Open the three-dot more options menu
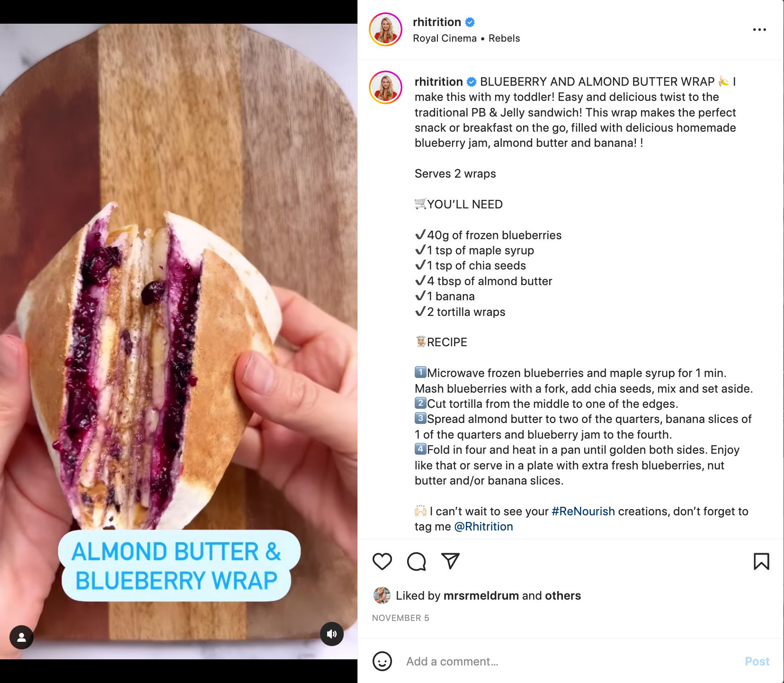Image resolution: width=784 pixels, height=683 pixels. (x=759, y=29)
